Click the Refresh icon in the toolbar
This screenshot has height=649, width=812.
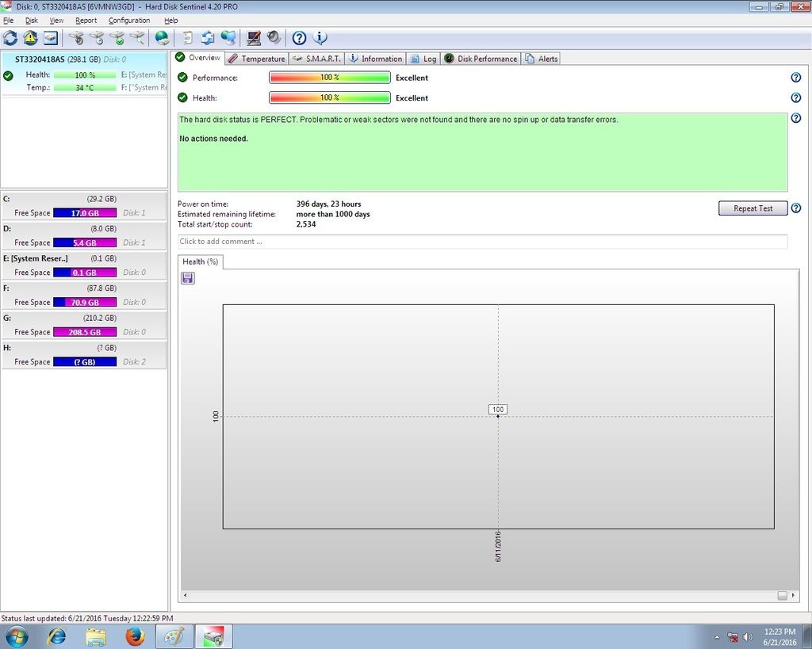point(10,38)
